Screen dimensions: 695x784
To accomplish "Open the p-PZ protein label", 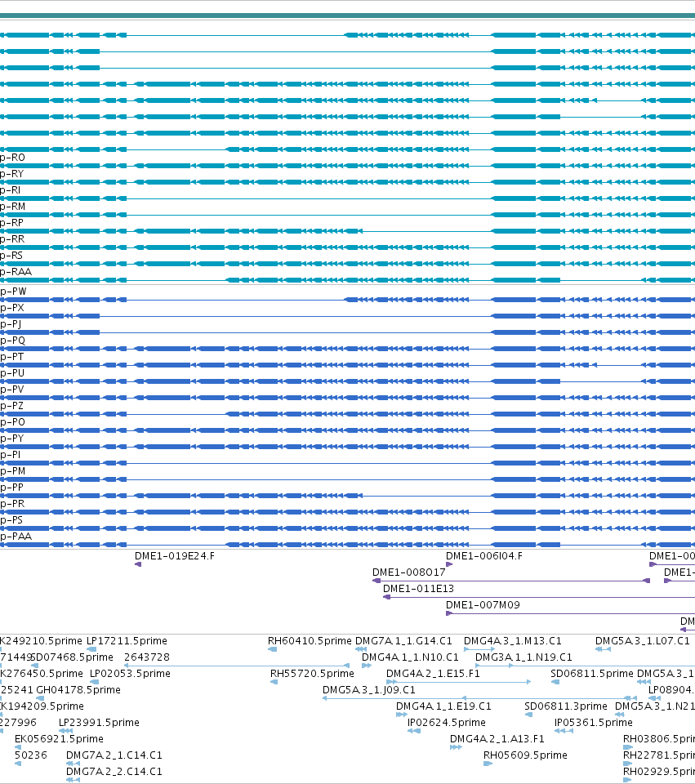I will coord(12,406).
